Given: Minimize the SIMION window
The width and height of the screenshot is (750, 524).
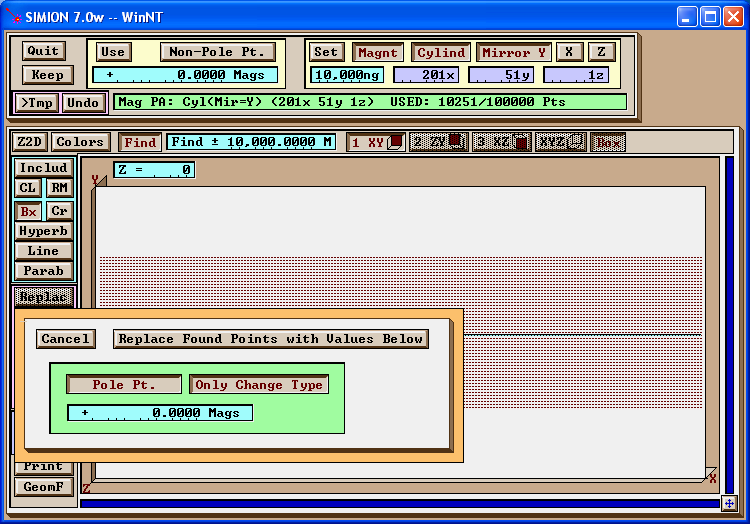Looking at the screenshot, I should pos(687,17).
